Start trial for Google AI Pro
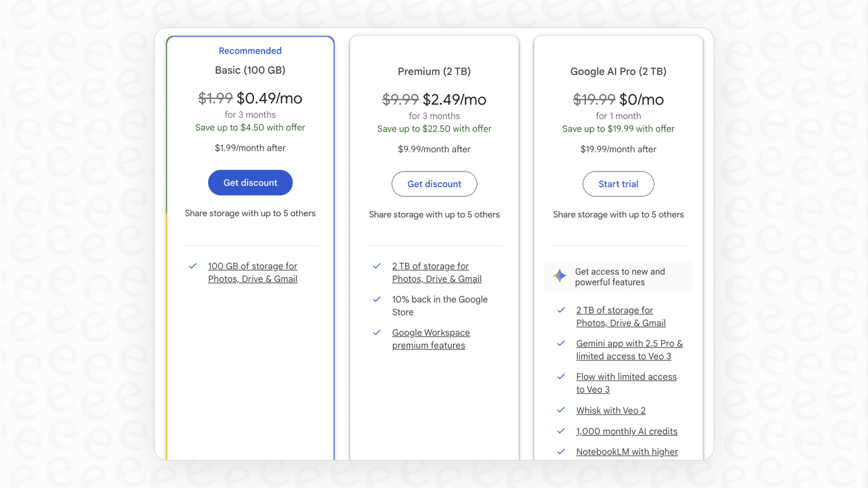 click(x=618, y=184)
